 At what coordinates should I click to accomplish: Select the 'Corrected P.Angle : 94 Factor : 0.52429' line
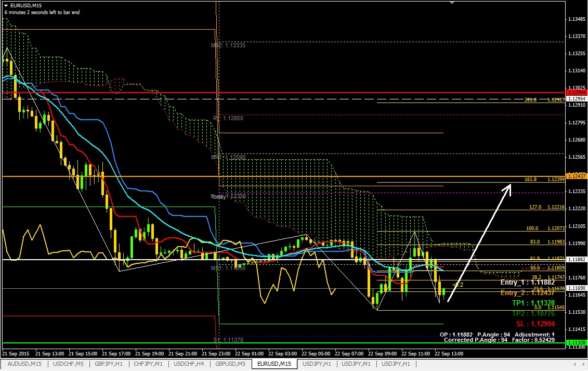coord(499,340)
